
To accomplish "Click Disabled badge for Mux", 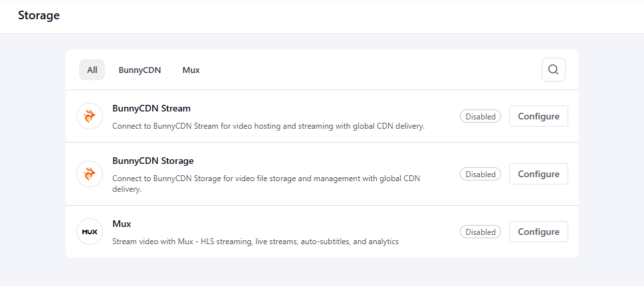I will 481,232.
